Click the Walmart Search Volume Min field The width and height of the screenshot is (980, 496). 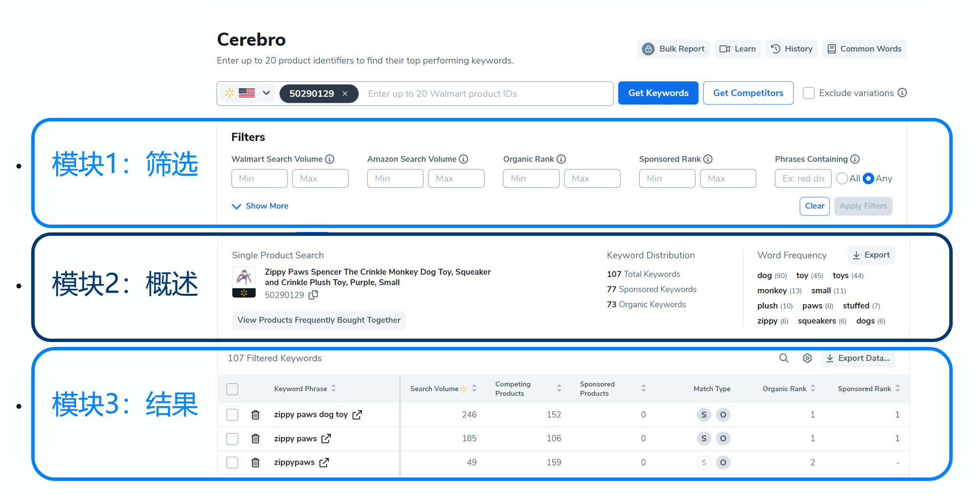[x=259, y=178]
